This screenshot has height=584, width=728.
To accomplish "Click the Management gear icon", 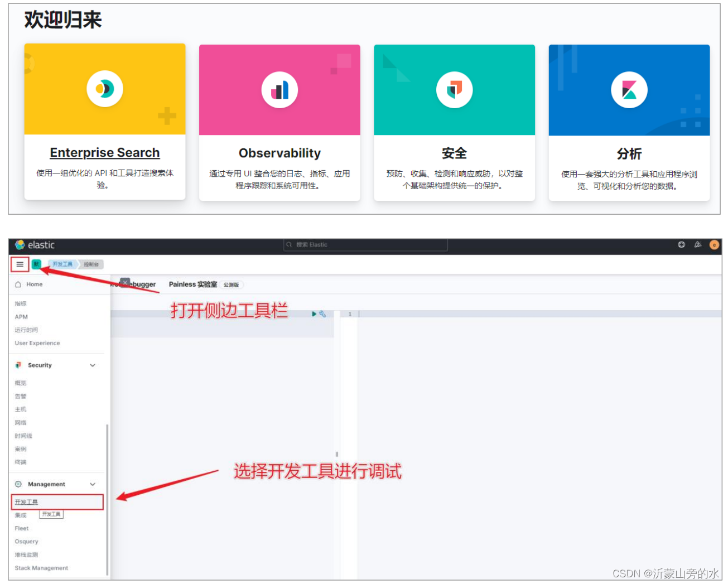I will (18, 484).
